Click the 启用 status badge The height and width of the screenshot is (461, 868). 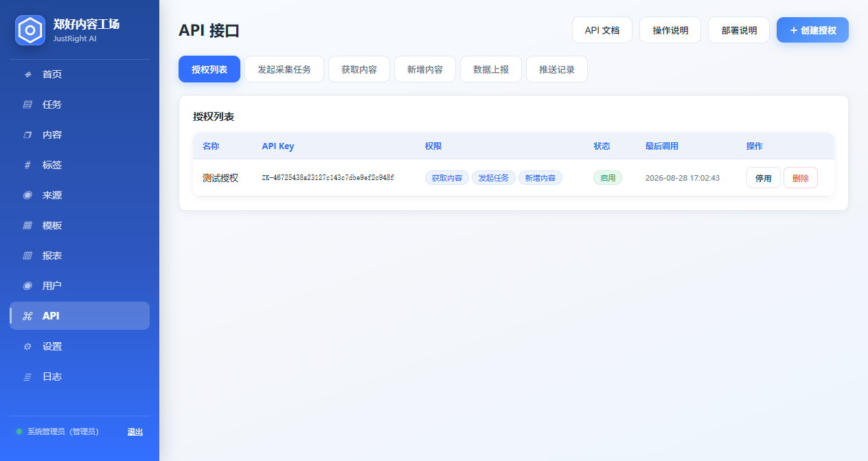tap(608, 178)
